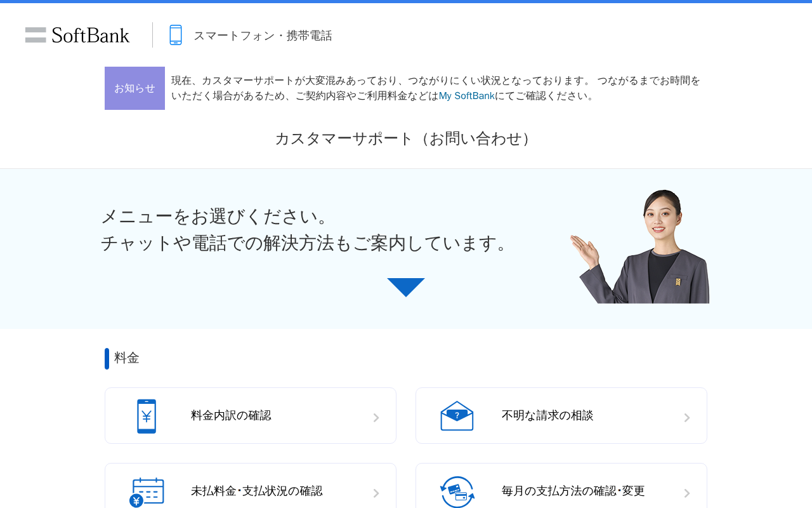This screenshot has width=812, height=508.
Task: Expand the chevron on 未払料金・支払状況の確認
Action: (376, 493)
